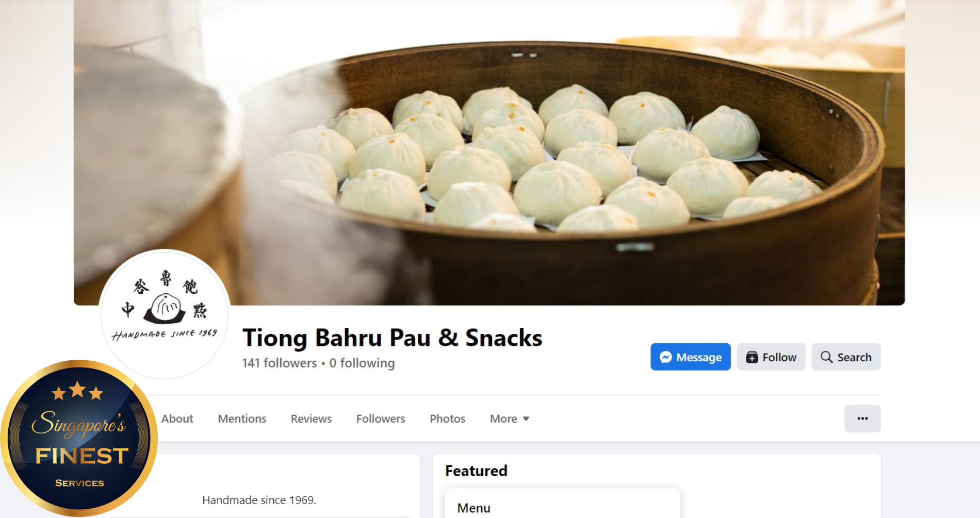Click the Messenger icon in Message button
This screenshot has width=980, height=518.
tap(665, 357)
